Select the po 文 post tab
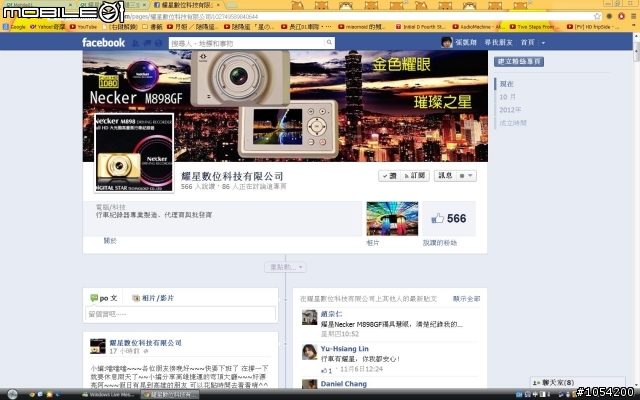 pos(104,298)
